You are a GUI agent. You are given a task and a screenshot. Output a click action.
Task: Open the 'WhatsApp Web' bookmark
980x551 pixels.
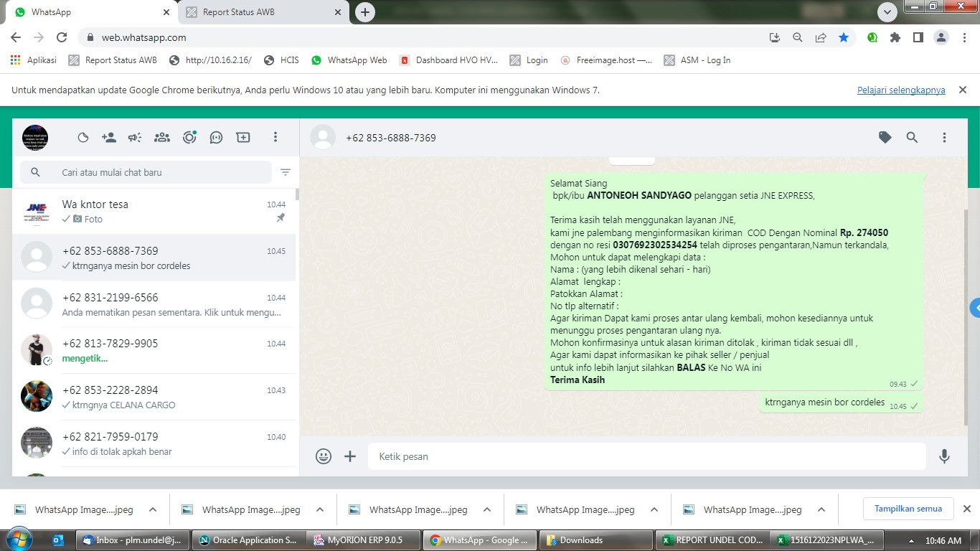349,60
